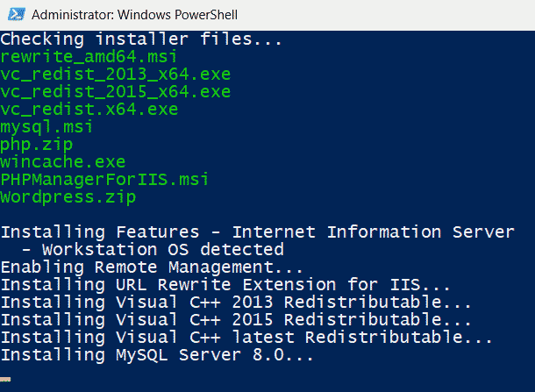Click the blinking cursor at the prompt
Image resolution: width=535 pixels, height=392 pixels.
(x=5, y=380)
